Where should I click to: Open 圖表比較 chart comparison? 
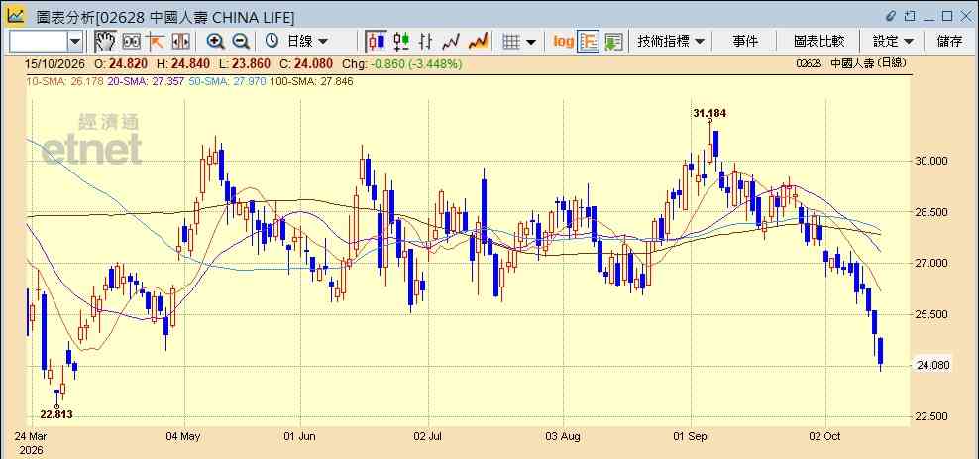(x=818, y=42)
